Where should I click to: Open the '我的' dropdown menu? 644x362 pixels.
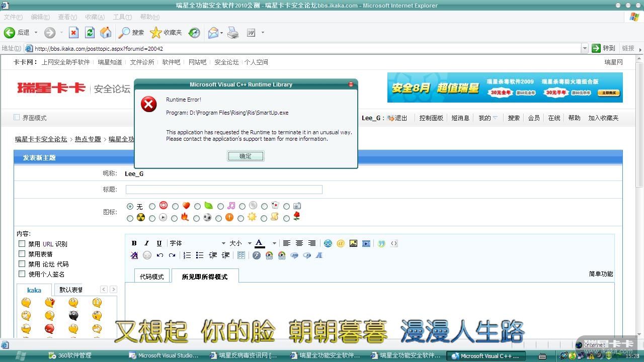coord(488,118)
